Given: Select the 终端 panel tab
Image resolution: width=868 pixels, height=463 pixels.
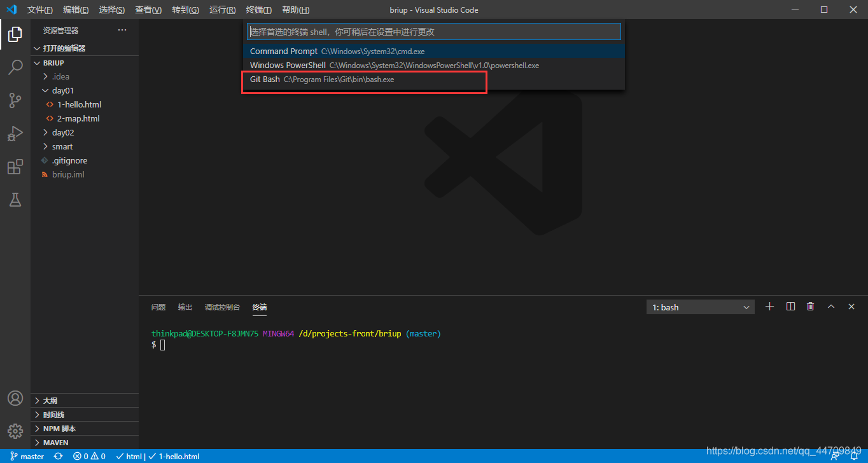Looking at the screenshot, I should (x=260, y=307).
